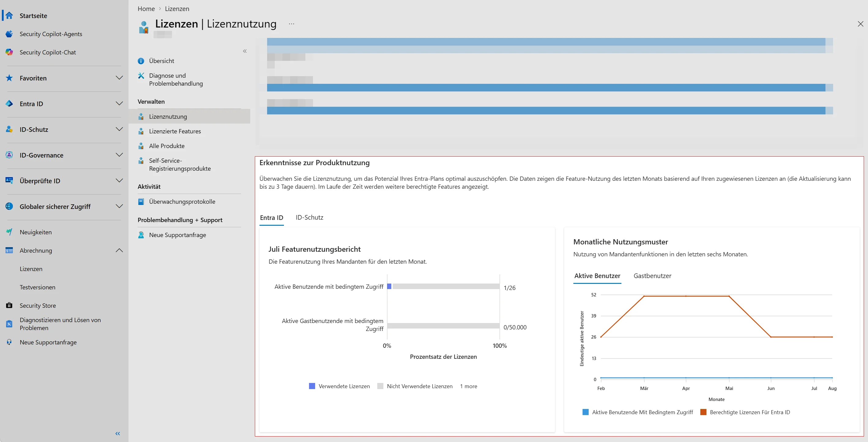The width and height of the screenshot is (868, 442).
Task: Click the '1/26' license count value
Action: coord(509,288)
